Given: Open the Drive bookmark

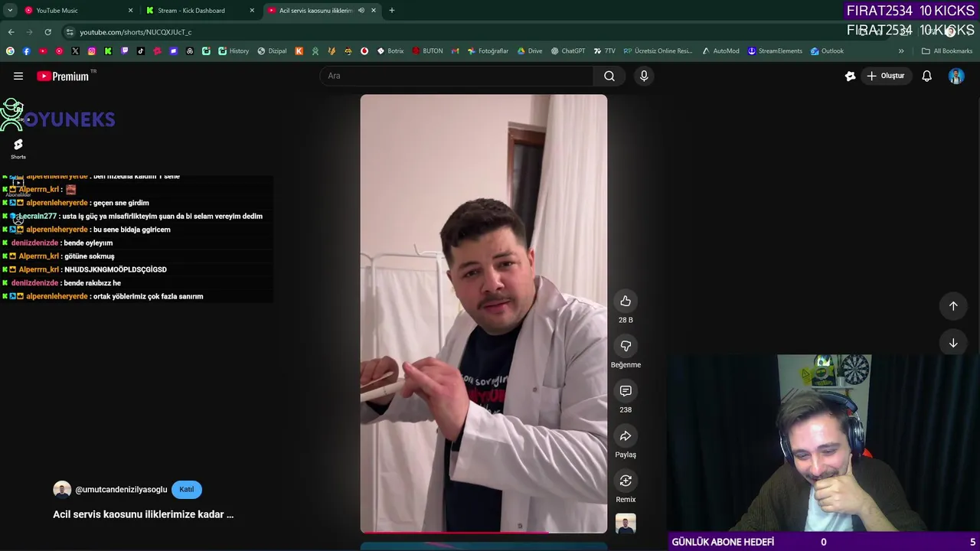Looking at the screenshot, I should click(x=530, y=51).
